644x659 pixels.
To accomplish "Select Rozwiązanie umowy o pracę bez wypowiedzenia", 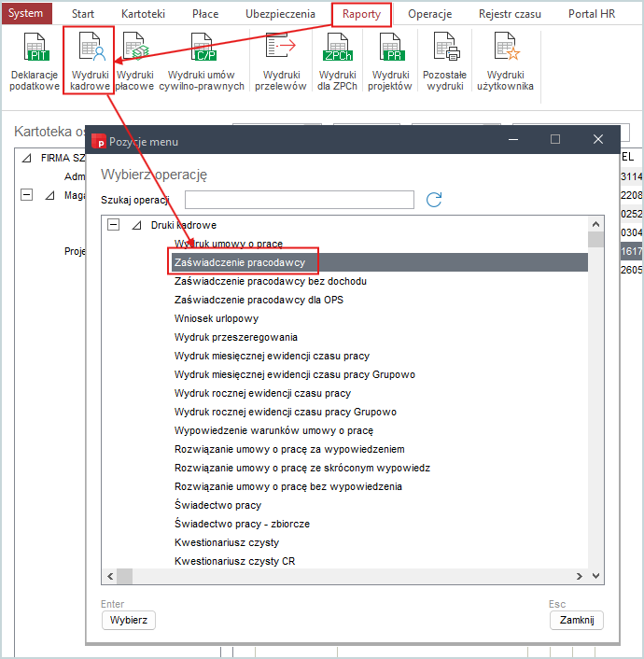I will point(288,486).
